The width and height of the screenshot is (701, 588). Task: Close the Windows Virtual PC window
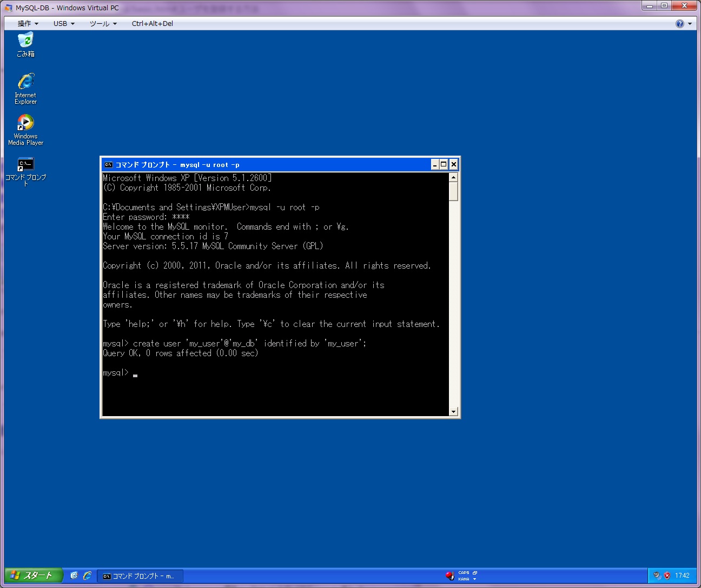685,5
